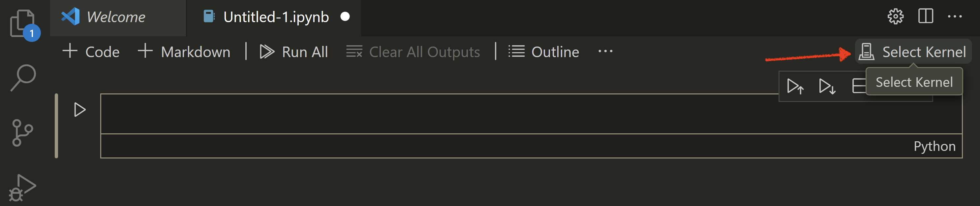
Task: Expand notebook toolbar overflow ellipsis
Action: coord(605,51)
